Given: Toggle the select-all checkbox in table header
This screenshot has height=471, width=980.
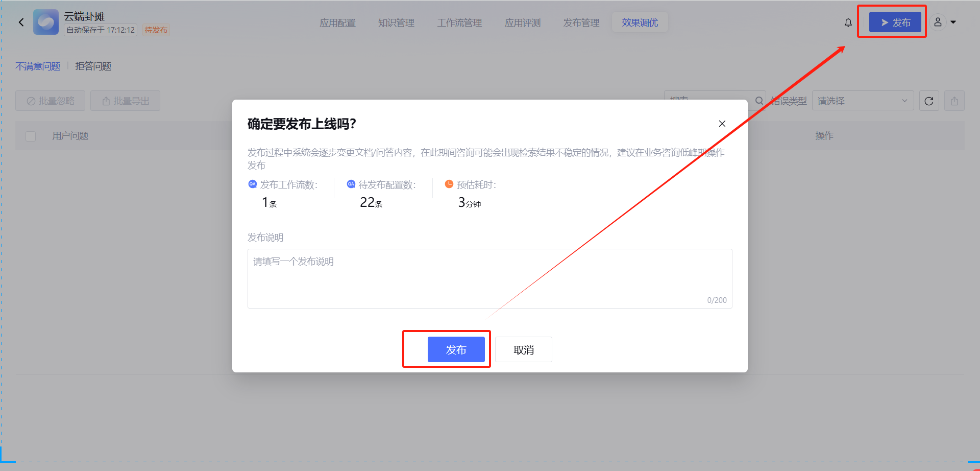Looking at the screenshot, I should coord(31,136).
